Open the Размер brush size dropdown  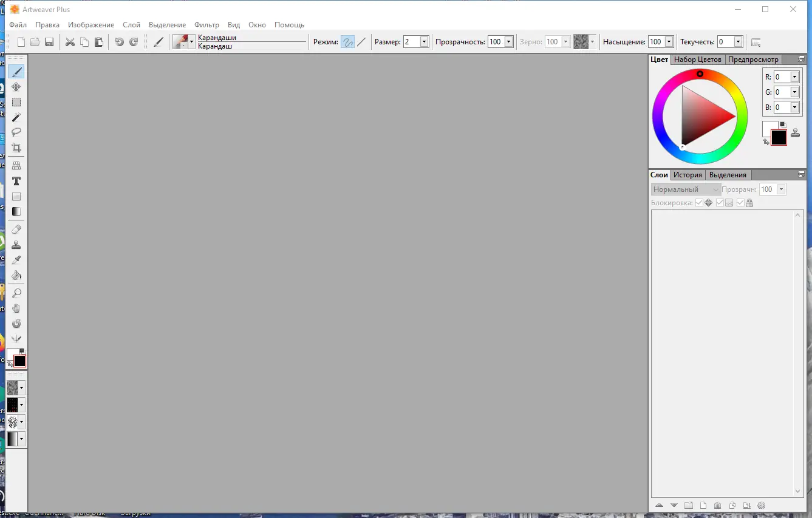(423, 41)
